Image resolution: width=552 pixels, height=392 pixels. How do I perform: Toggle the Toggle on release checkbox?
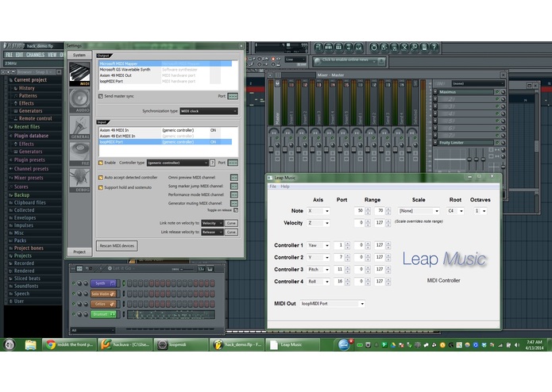(x=236, y=210)
